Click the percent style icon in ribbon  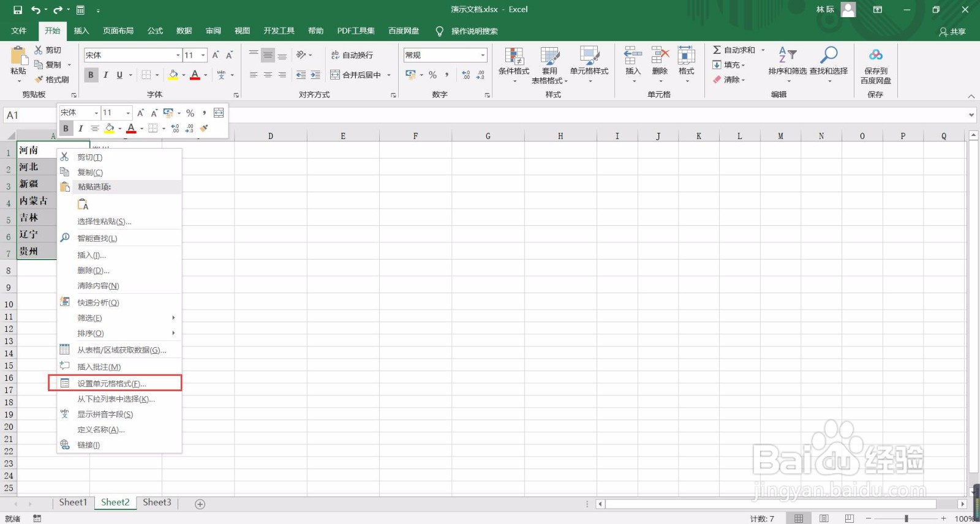pyautogui.click(x=432, y=75)
